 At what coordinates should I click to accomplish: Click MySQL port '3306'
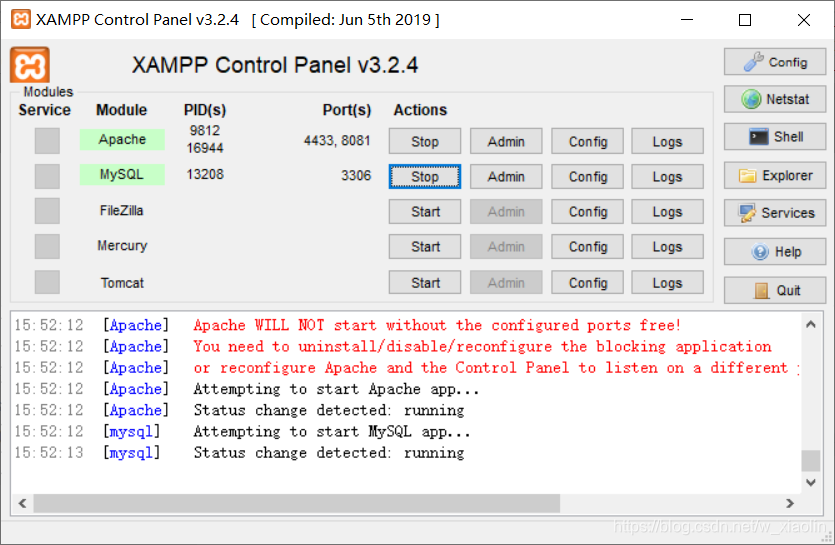[x=356, y=175]
